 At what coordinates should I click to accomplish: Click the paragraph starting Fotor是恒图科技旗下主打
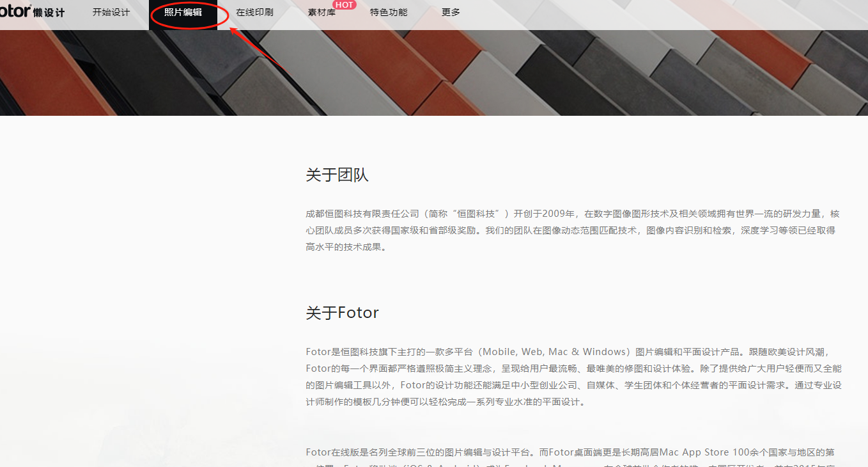(574, 377)
